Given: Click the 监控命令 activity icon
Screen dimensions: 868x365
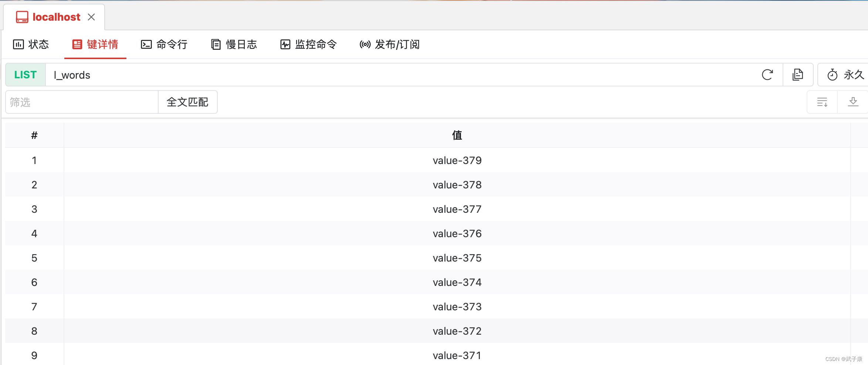Looking at the screenshot, I should 285,44.
